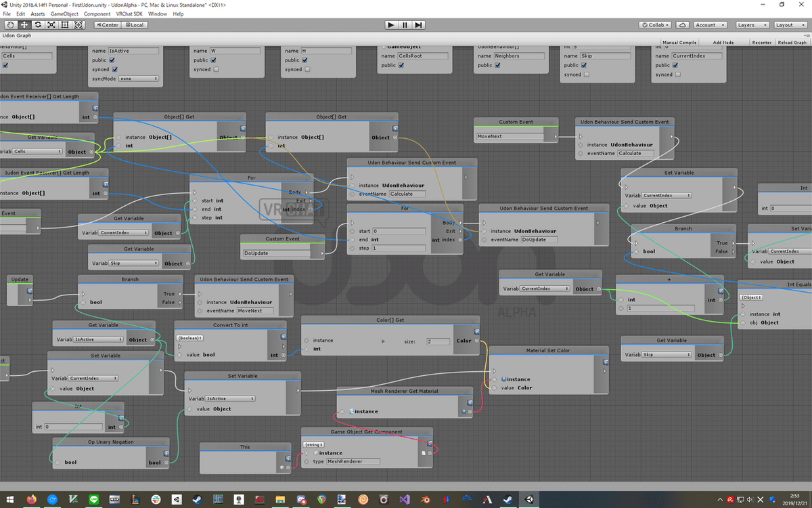Screen dimensions: 812x508
Task: Toggle the Local handle rotation button
Action: 134,25
